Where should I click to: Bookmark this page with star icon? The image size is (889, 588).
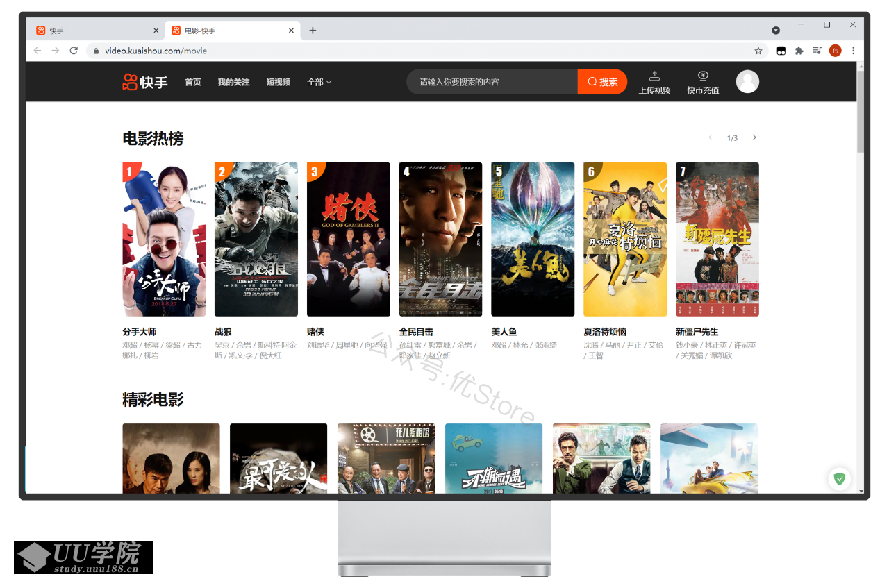pos(758,51)
